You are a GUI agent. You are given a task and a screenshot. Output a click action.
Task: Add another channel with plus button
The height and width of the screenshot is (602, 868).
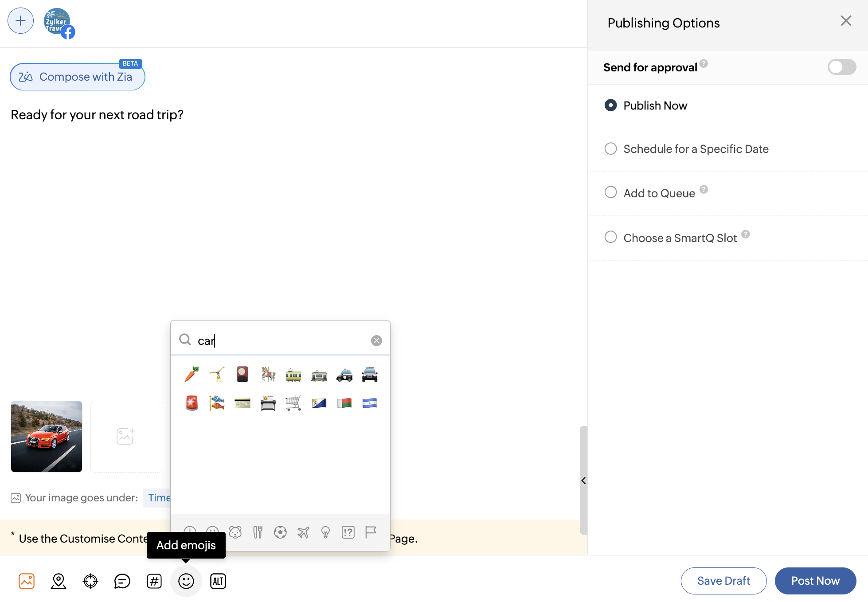[x=20, y=21]
